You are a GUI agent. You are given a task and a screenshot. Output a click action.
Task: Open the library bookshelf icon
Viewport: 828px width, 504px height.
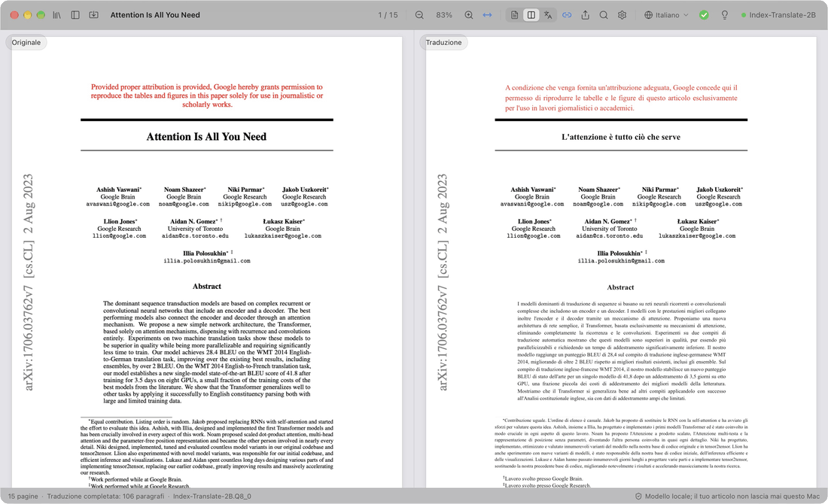[x=56, y=15]
